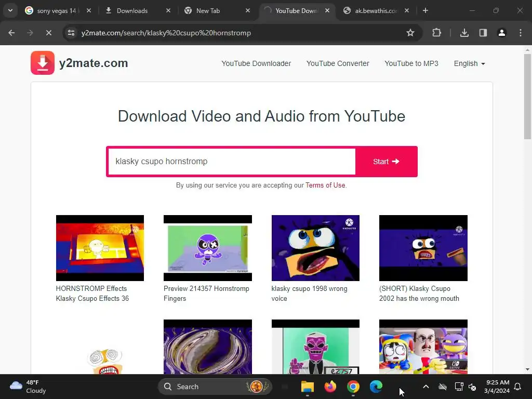Click the network display icon in tray
Image resolution: width=532 pixels, height=399 pixels.
point(459,387)
